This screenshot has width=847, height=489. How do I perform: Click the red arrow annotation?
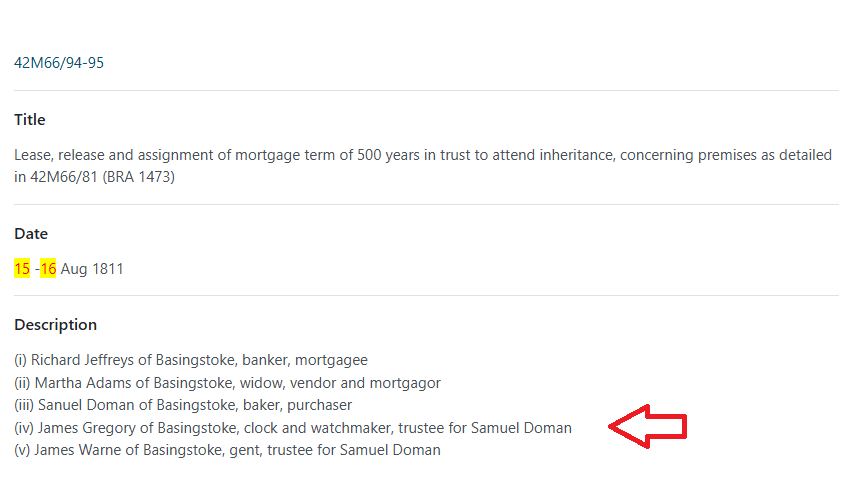(x=647, y=426)
